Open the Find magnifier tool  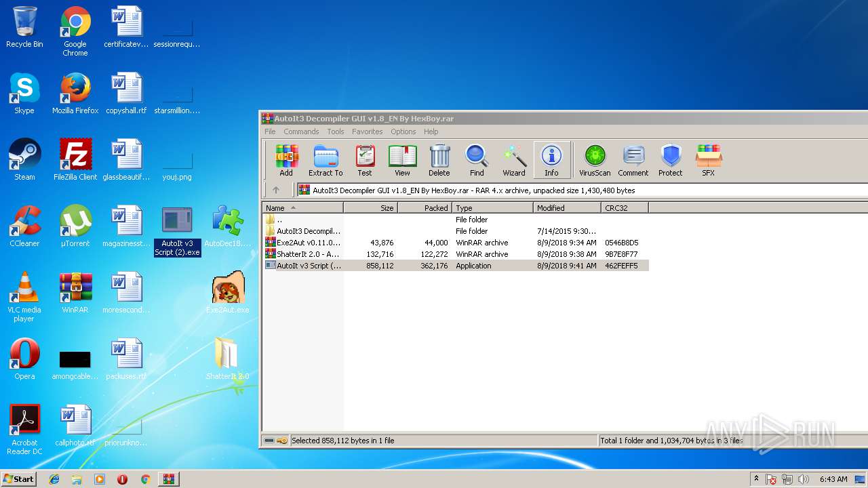click(477, 161)
